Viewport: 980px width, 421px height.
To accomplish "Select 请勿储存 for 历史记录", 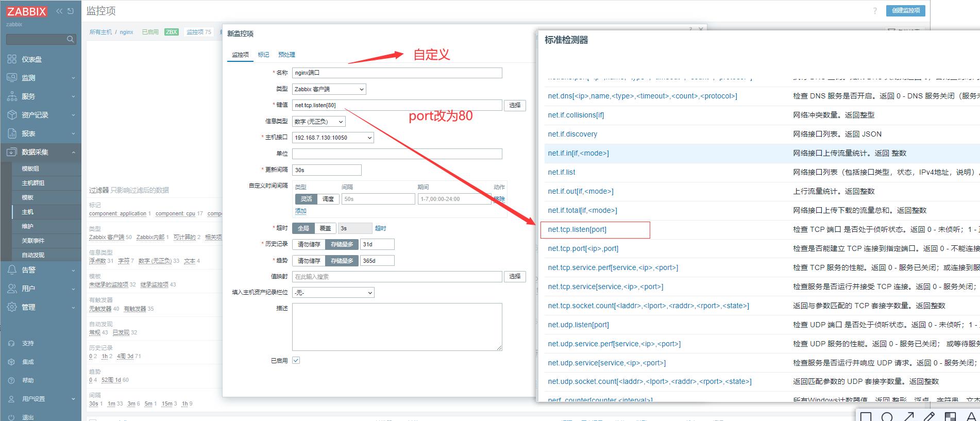I will (309, 244).
